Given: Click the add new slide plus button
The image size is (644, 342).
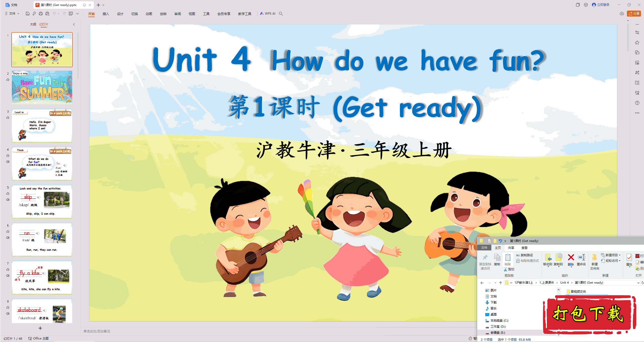Looking at the screenshot, I should (40, 328).
